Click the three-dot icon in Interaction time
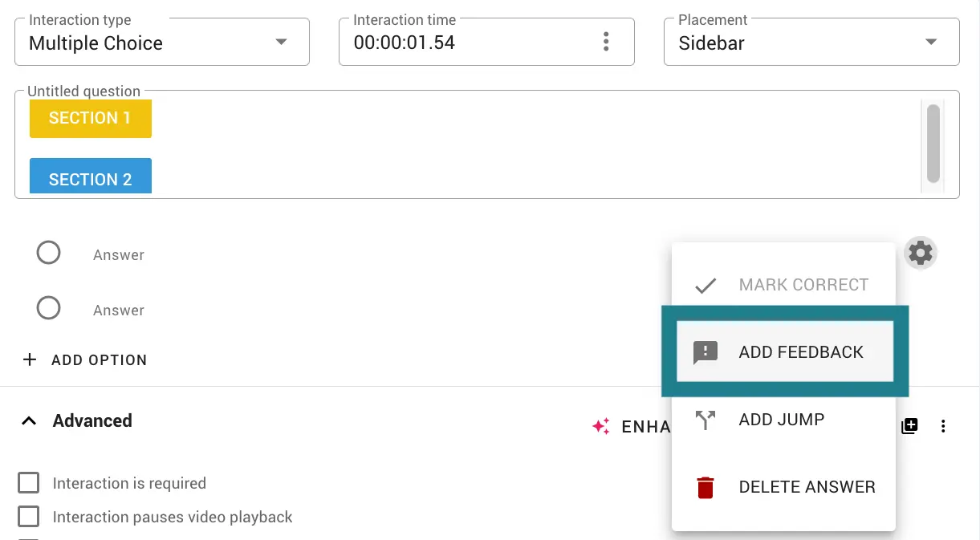This screenshot has width=980, height=540. click(606, 43)
